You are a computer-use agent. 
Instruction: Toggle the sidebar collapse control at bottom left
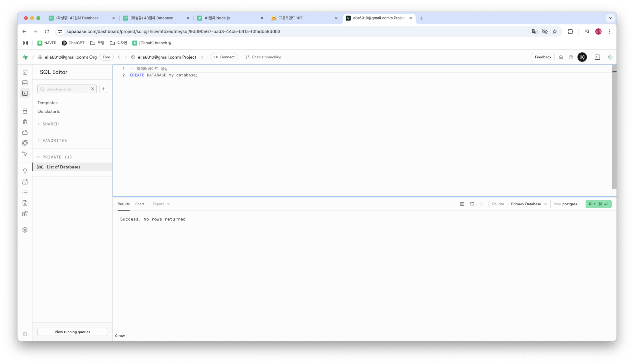tap(25, 334)
